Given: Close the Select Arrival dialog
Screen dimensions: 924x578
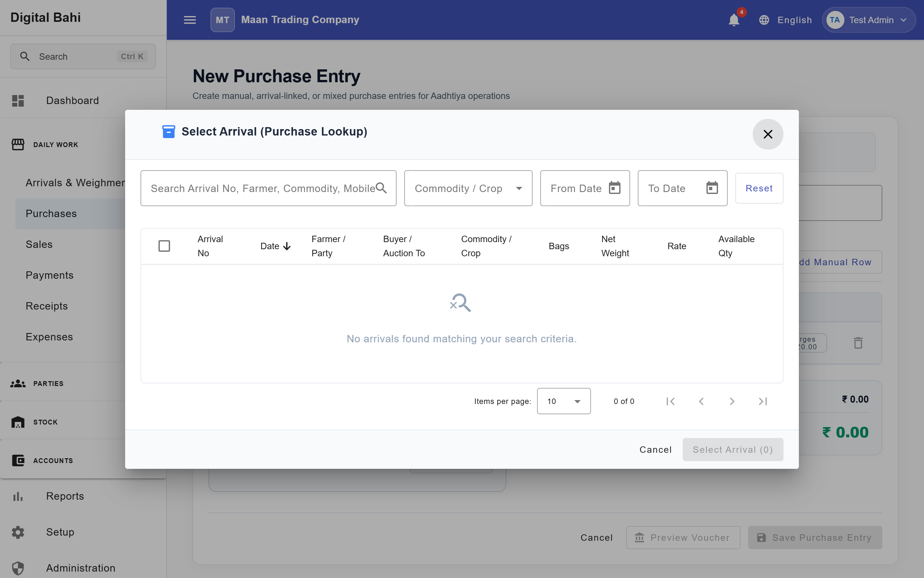Looking at the screenshot, I should click(767, 134).
